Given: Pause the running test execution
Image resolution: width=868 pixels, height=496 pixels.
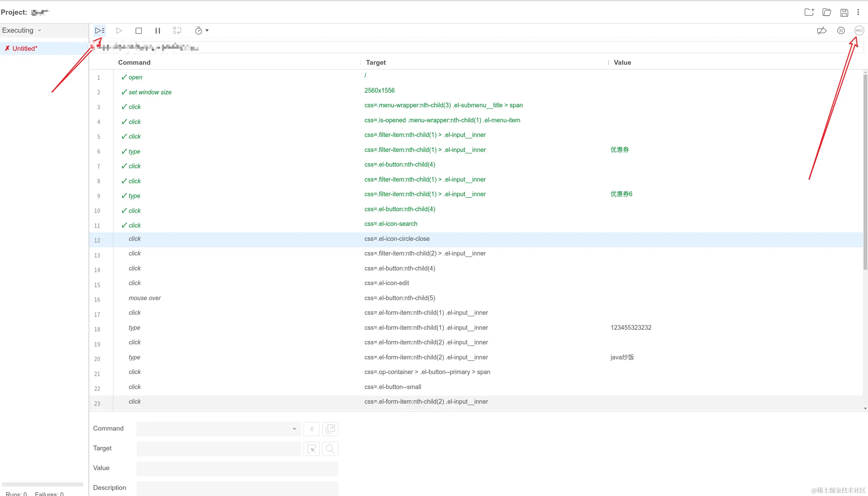Looking at the screenshot, I should pyautogui.click(x=158, y=31).
